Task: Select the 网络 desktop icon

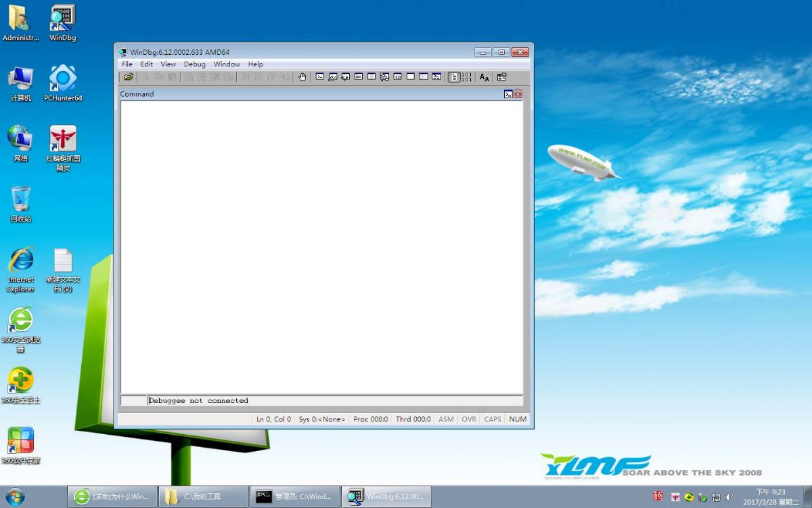Action: [20, 144]
